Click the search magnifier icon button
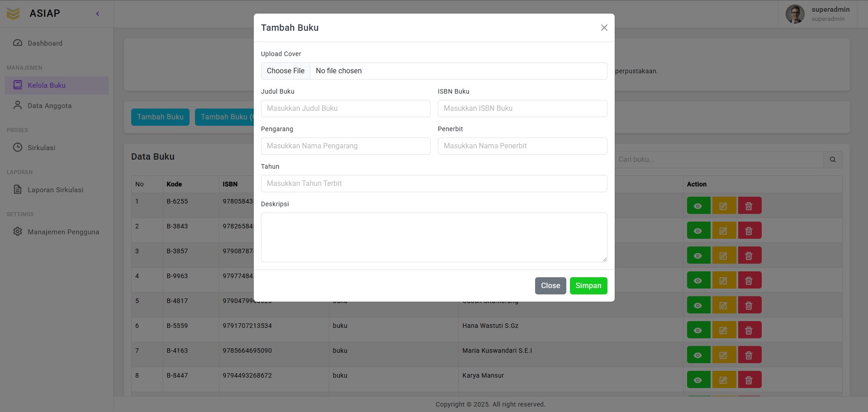 [x=832, y=160]
